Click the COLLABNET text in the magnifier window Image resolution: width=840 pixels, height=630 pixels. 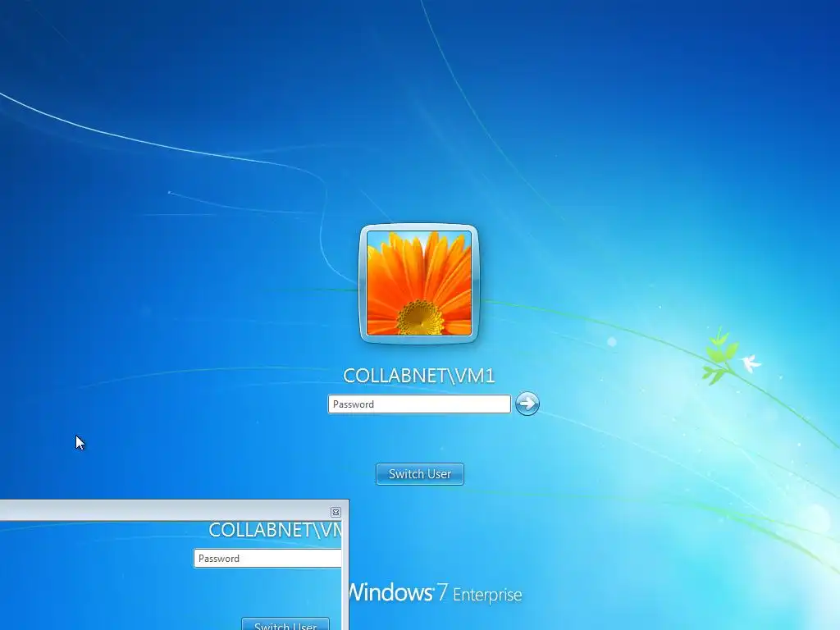point(275,530)
